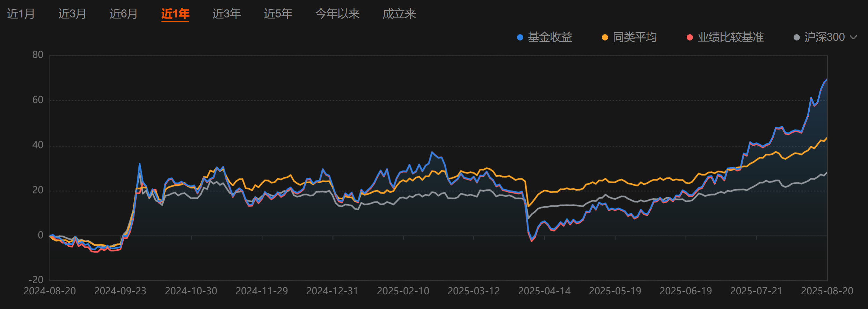Select the 近3月 period tab
This screenshot has height=309, width=868.
pos(72,14)
